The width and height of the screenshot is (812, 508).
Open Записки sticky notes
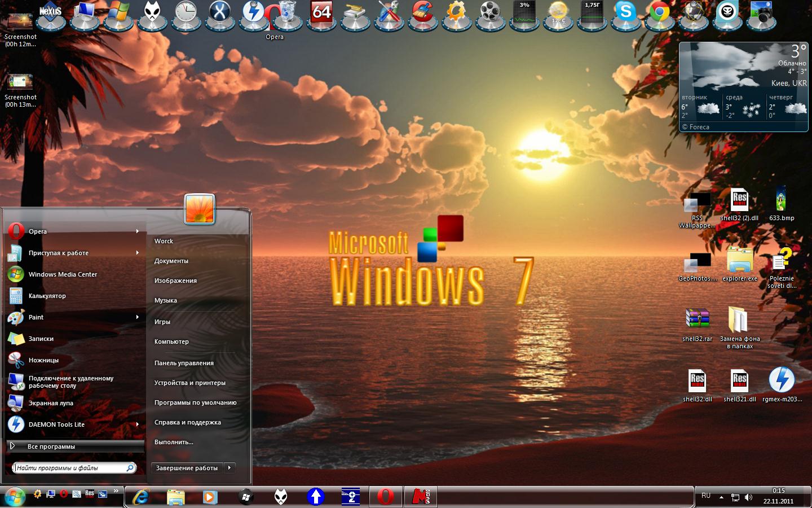(x=75, y=339)
